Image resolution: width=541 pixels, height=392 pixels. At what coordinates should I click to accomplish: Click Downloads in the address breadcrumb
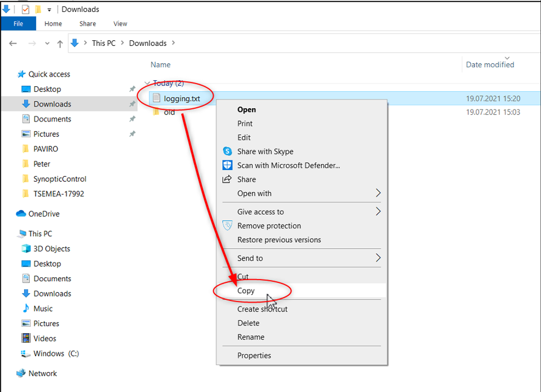(147, 43)
